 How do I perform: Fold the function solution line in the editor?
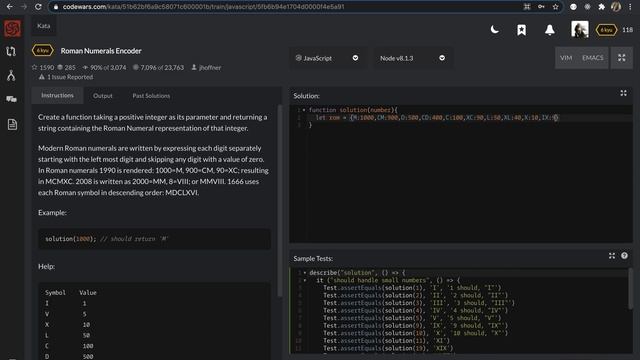[304, 110]
